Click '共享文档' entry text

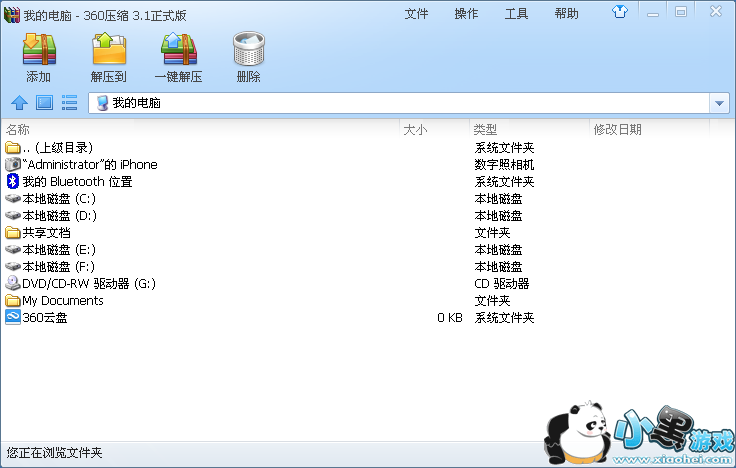(46, 232)
